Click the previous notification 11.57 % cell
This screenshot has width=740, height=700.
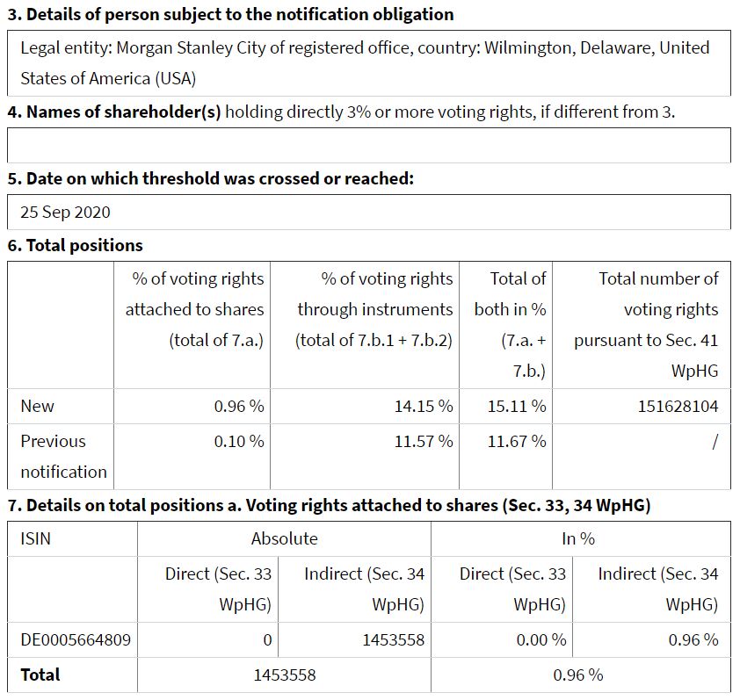click(424, 441)
